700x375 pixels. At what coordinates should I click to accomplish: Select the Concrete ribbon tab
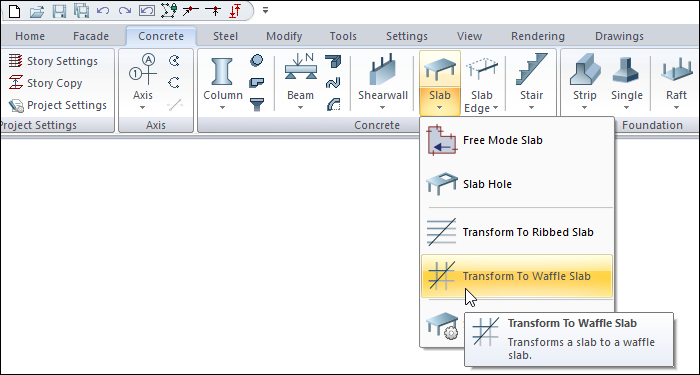[161, 36]
